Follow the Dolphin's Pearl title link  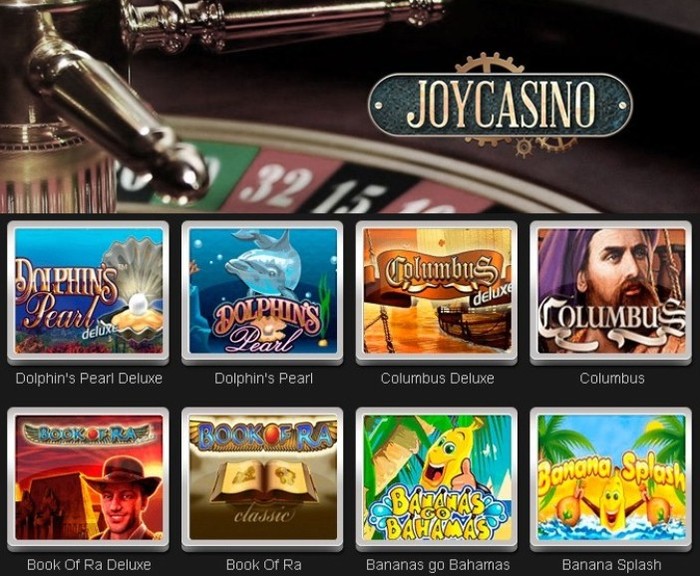(x=263, y=379)
